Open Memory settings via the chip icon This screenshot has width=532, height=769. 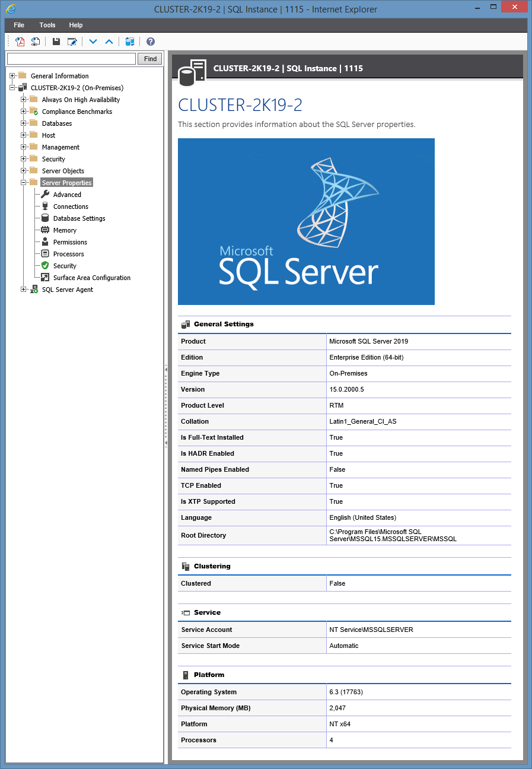(x=45, y=230)
